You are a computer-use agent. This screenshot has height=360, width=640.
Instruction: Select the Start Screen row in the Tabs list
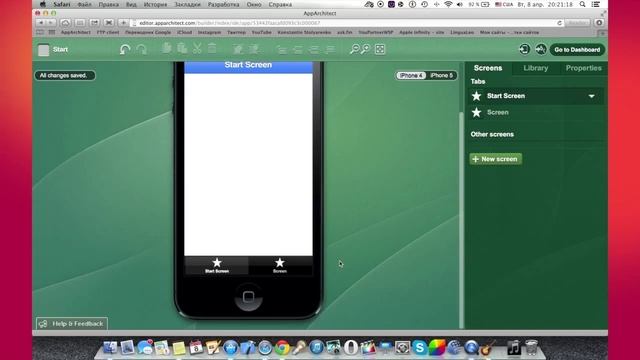(x=536, y=96)
